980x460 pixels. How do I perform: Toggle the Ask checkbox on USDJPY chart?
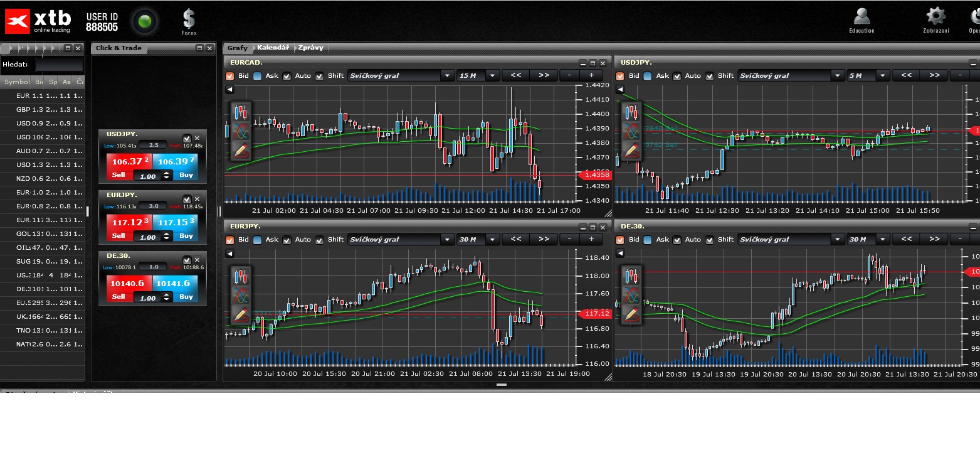pos(648,76)
